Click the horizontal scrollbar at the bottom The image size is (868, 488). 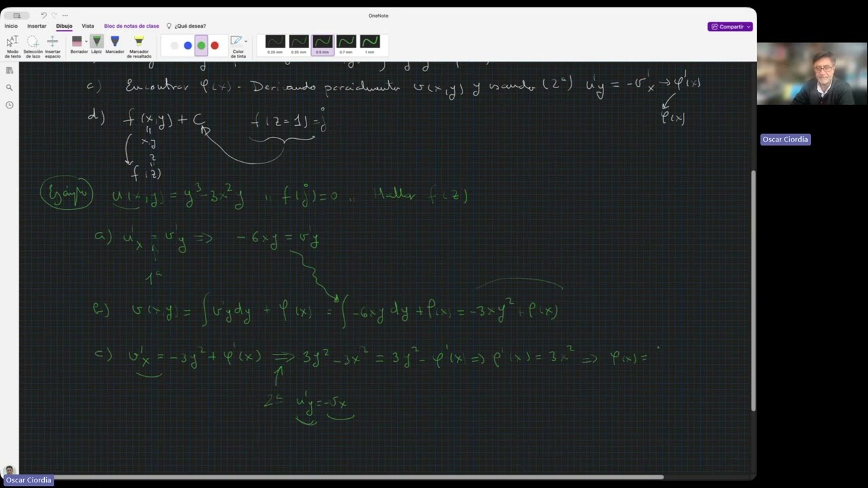click(x=341, y=477)
